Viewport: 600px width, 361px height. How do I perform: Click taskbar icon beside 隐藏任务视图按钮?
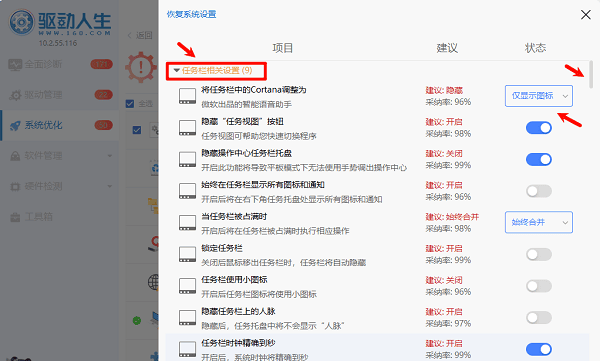click(188, 128)
